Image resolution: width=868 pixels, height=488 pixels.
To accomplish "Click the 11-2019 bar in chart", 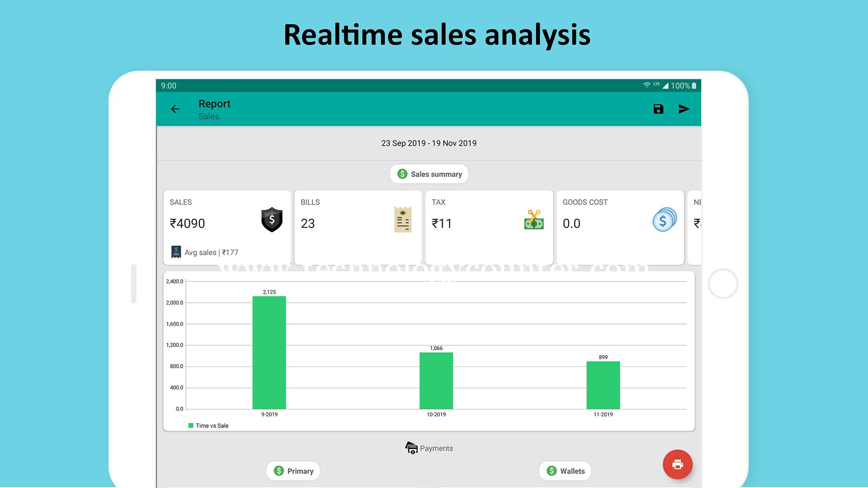I will coord(603,385).
